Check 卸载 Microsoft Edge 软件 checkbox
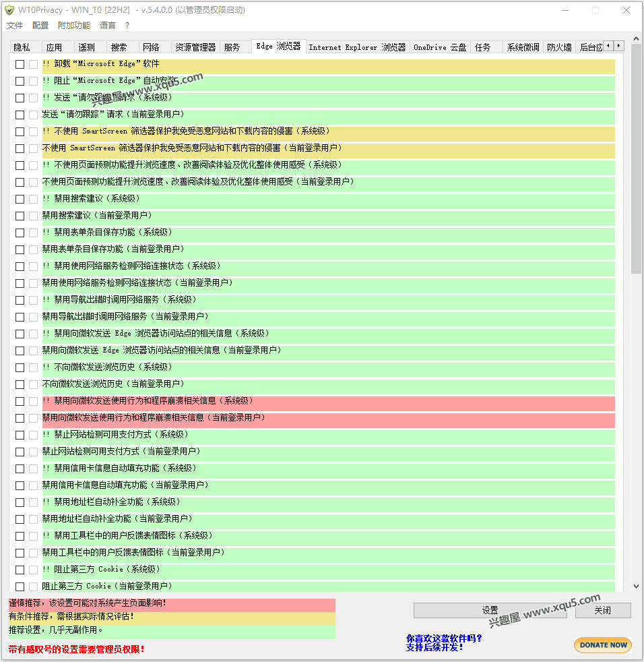The width and height of the screenshot is (644, 662). 20,64
